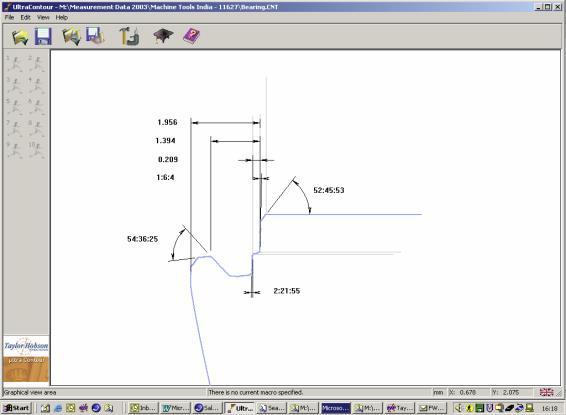
Task: Click the Windows Start button
Action: click(x=17, y=408)
